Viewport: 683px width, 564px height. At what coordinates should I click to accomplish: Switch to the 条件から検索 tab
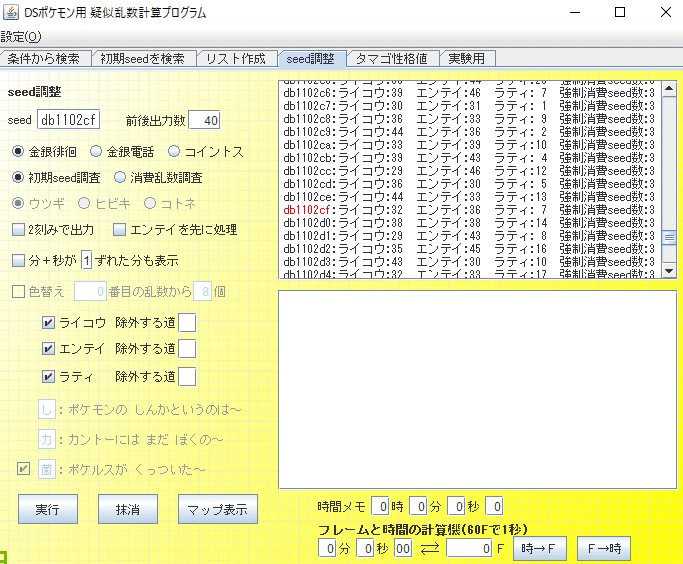(x=44, y=58)
